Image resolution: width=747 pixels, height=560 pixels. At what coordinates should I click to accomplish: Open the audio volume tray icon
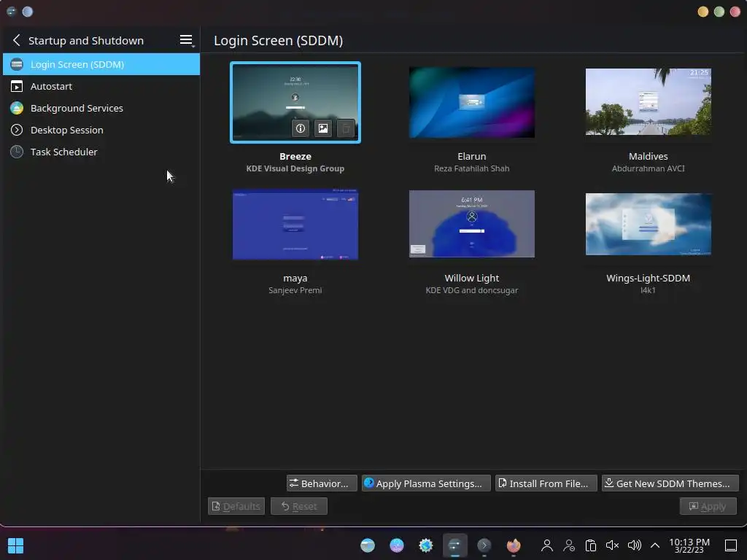coord(635,545)
